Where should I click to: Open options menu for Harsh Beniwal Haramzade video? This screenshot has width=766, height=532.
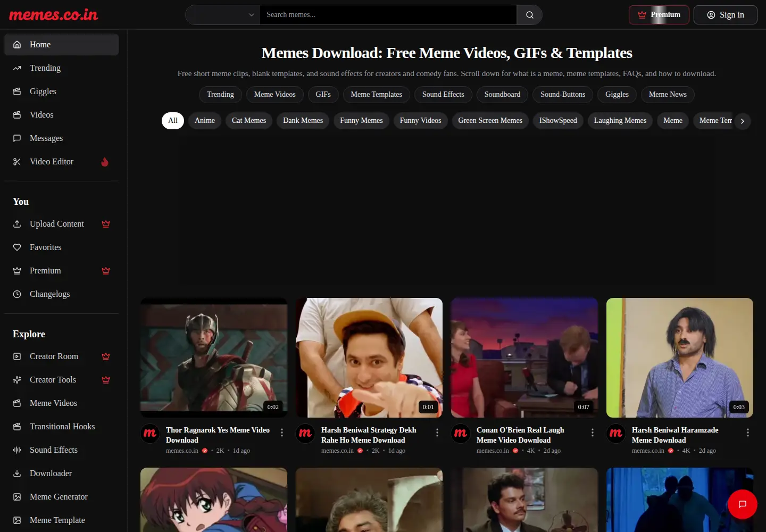pos(748,433)
